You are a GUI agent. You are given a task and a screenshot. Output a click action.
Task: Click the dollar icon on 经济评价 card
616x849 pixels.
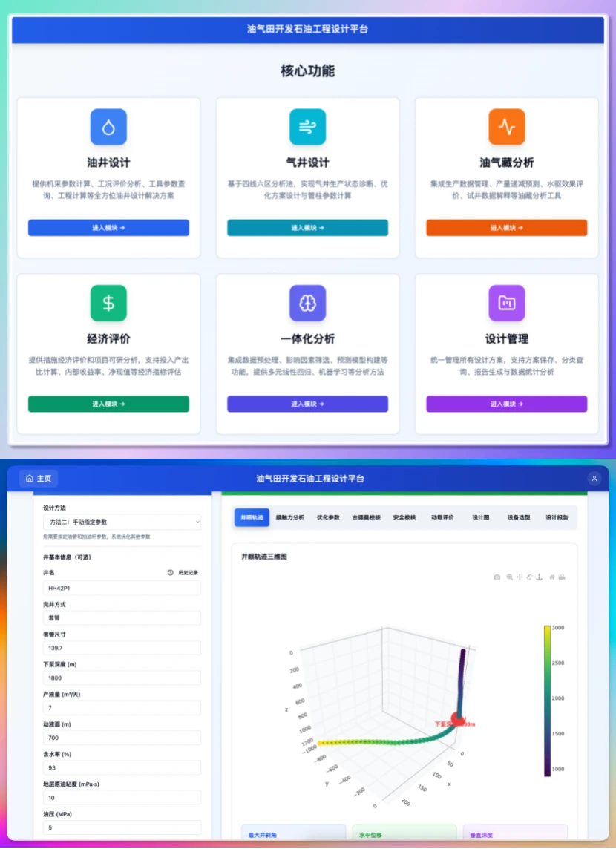(108, 303)
